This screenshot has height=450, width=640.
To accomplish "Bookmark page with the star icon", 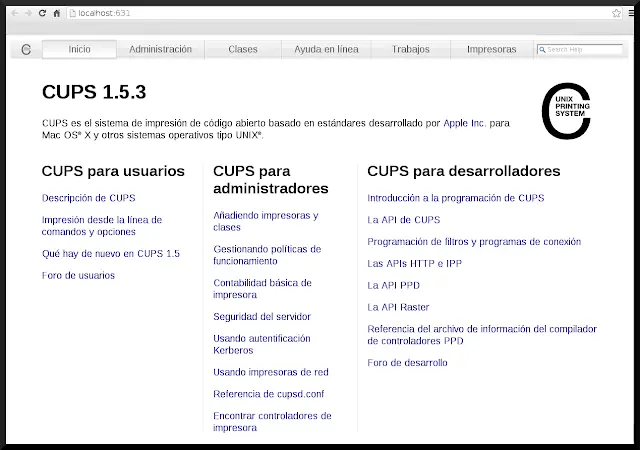I will pyautogui.click(x=616, y=13).
